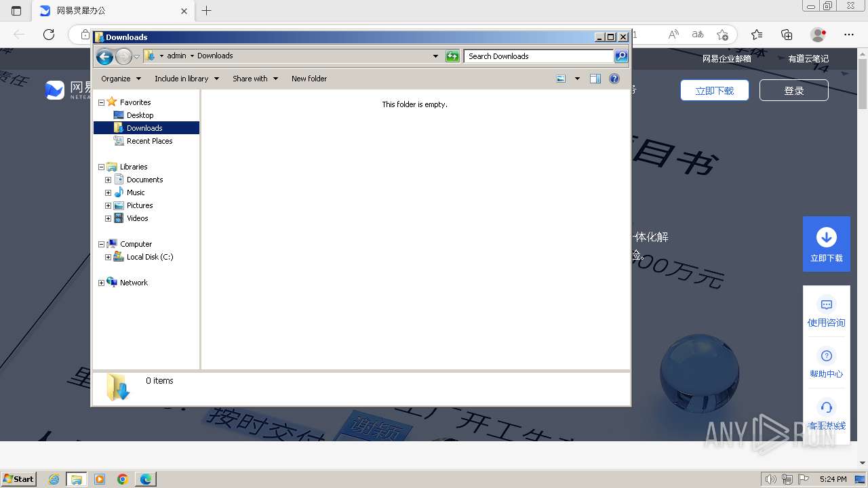Open the Share with menu
The height and width of the screenshot is (488, 868).
pos(255,79)
